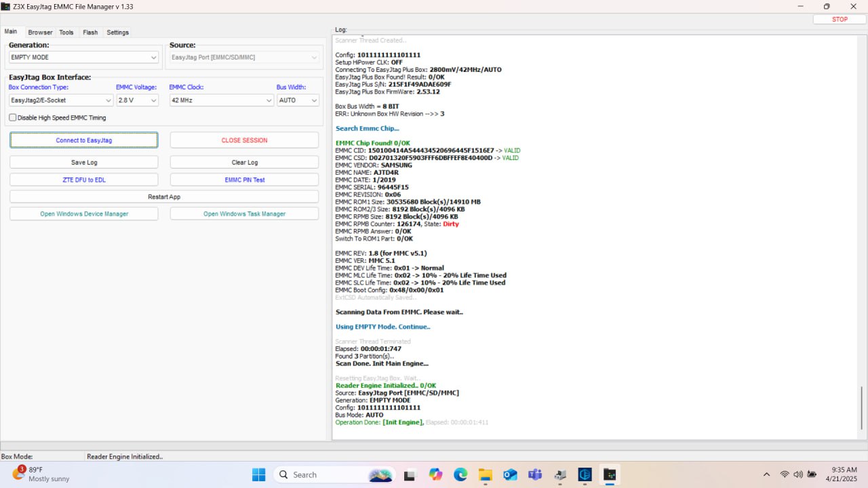Launch Copilot from the taskbar
The height and width of the screenshot is (488, 868).
coord(435,474)
